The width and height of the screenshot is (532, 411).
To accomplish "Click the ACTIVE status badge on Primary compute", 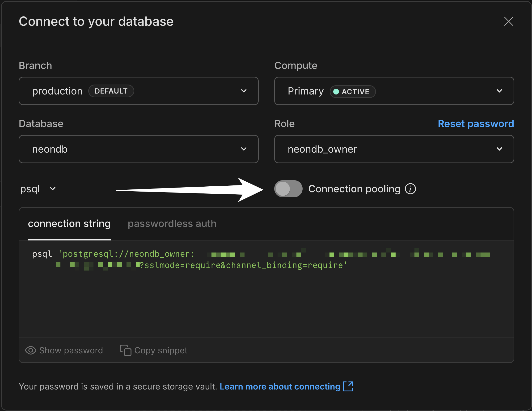I will point(352,91).
